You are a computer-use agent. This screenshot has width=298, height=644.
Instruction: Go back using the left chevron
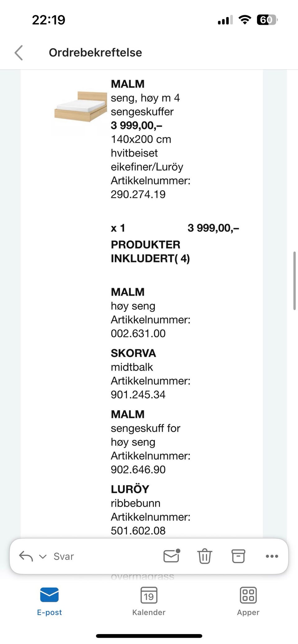pyautogui.click(x=19, y=53)
